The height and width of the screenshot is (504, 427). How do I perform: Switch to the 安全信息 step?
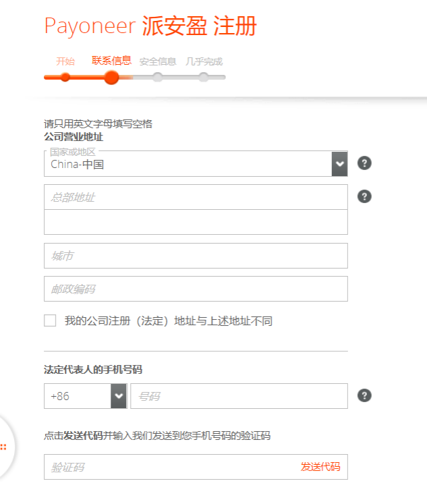pos(157,61)
